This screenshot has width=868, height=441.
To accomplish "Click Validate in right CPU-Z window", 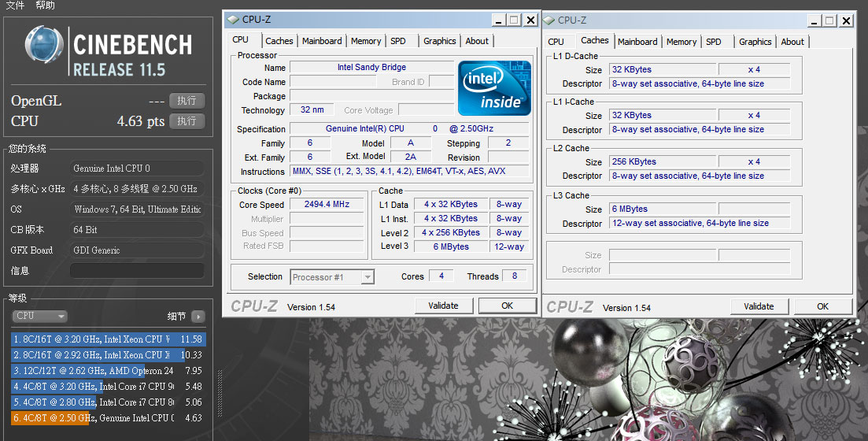I will [x=759, y=306].
